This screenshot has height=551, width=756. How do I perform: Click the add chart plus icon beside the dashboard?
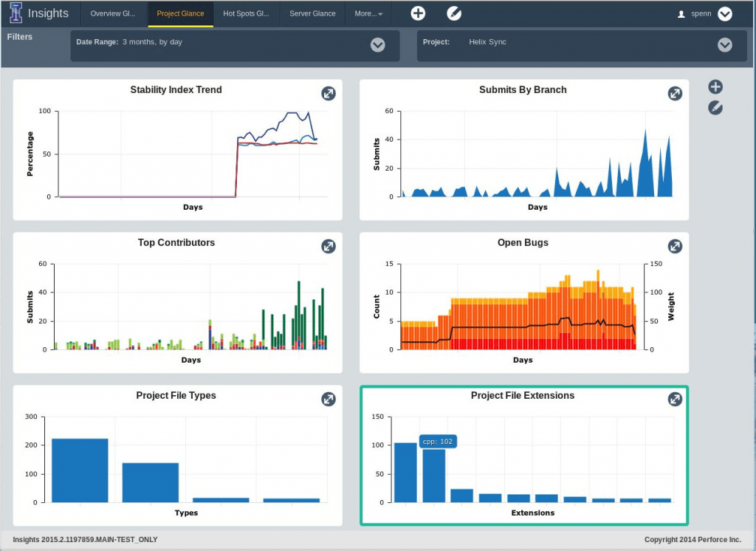(715, 86)
